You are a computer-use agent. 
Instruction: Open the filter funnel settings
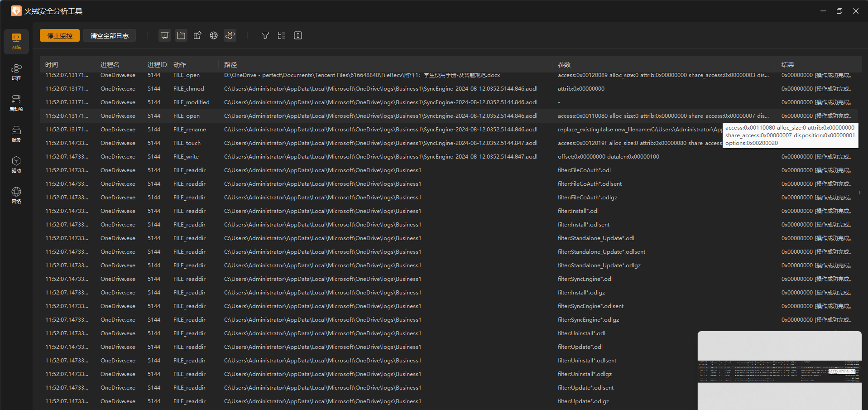click(265, 35)
